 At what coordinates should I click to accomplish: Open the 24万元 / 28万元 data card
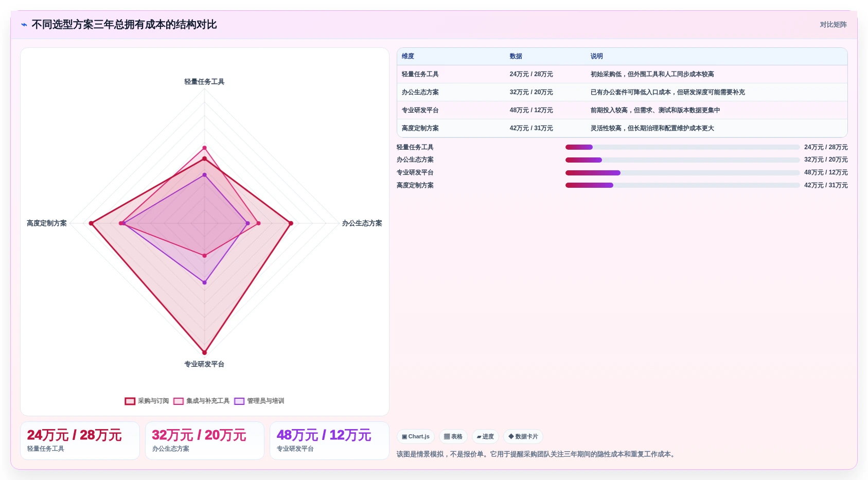tap(80, 440)
